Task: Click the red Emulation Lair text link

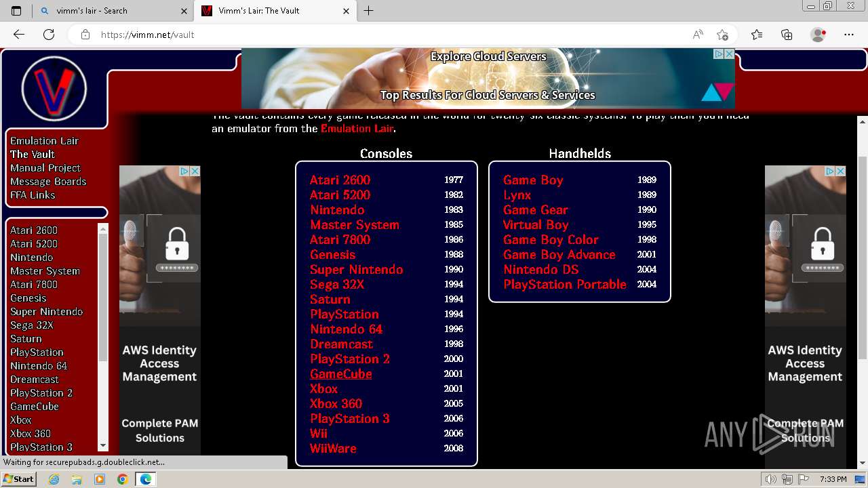Action: tap(357, 128)
